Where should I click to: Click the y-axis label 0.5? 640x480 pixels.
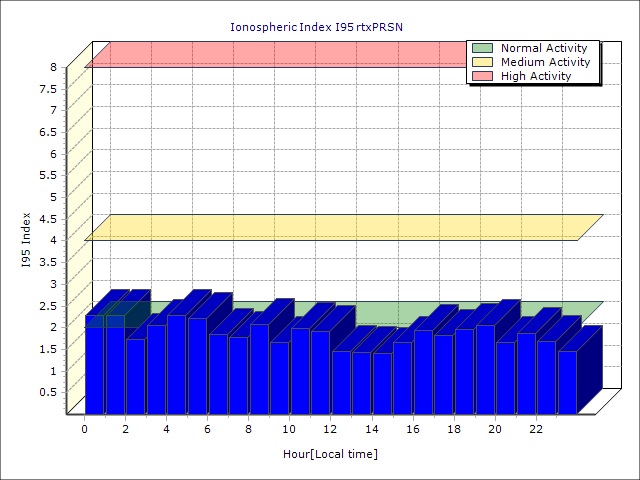(x=49, y=392)
